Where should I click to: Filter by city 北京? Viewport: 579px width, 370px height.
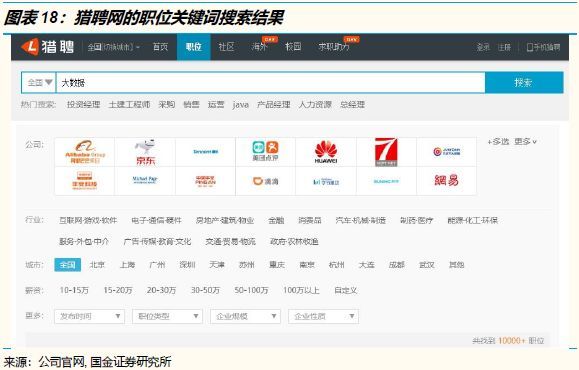coord(97,265)
